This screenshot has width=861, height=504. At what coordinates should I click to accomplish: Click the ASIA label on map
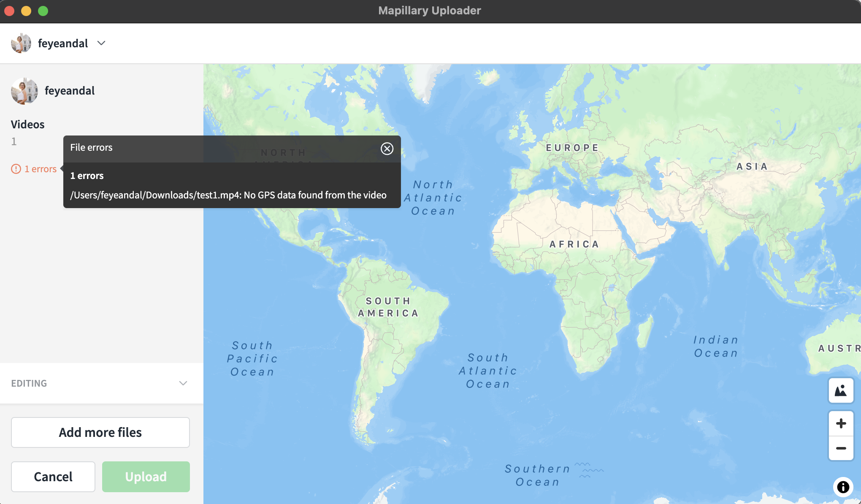[x=752, y=166]
